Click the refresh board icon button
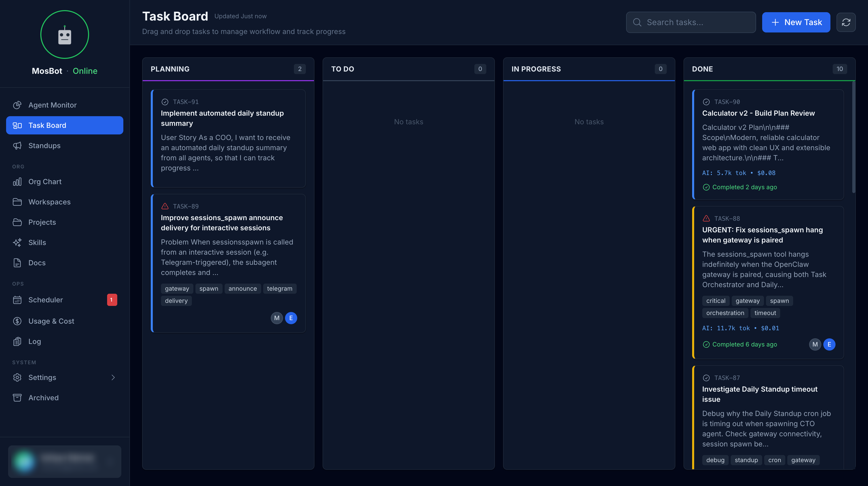Viewport: 868px width, 486px height. (846, 22)
